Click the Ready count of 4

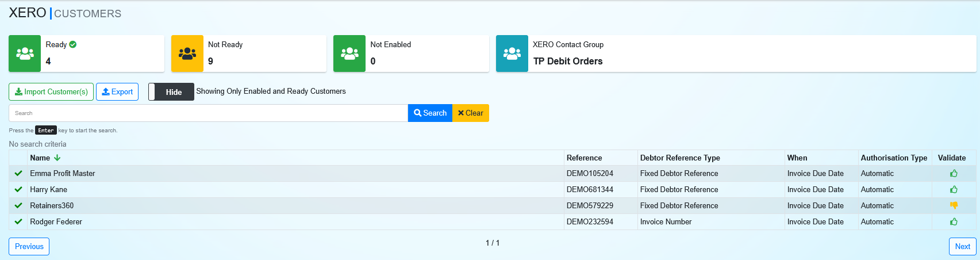48,61
